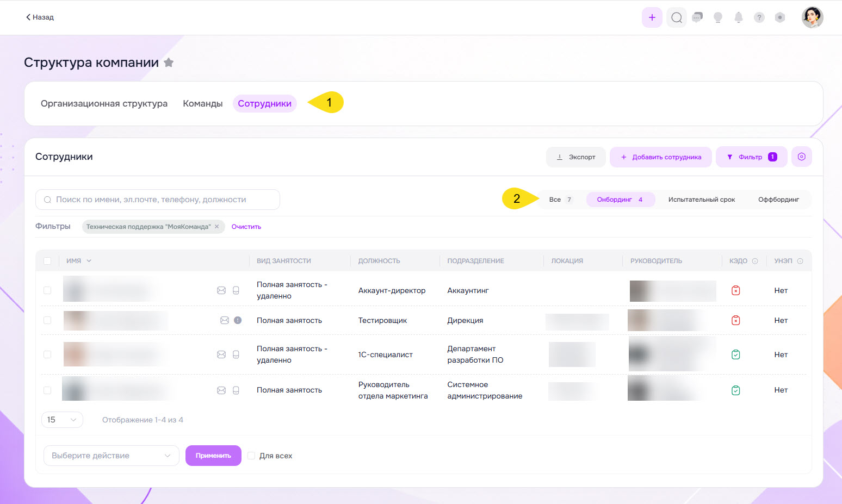Click red КЭДО status icon for Тестировщик

pyautogui.click(x=736, y=320)
